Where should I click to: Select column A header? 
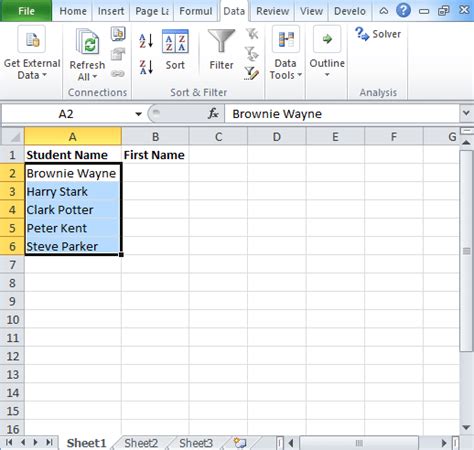point(73,137)
